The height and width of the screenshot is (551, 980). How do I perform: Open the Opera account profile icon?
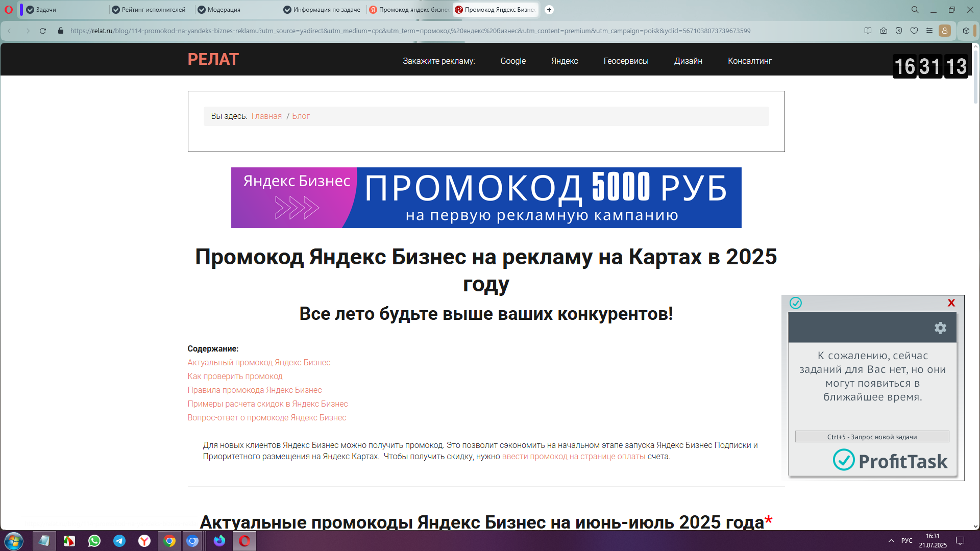(x=945, y=31)
